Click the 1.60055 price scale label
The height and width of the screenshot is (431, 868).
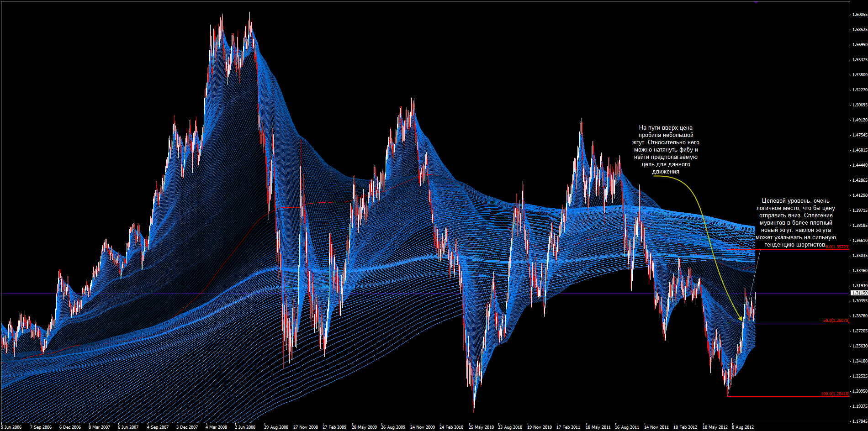[860, 15]
